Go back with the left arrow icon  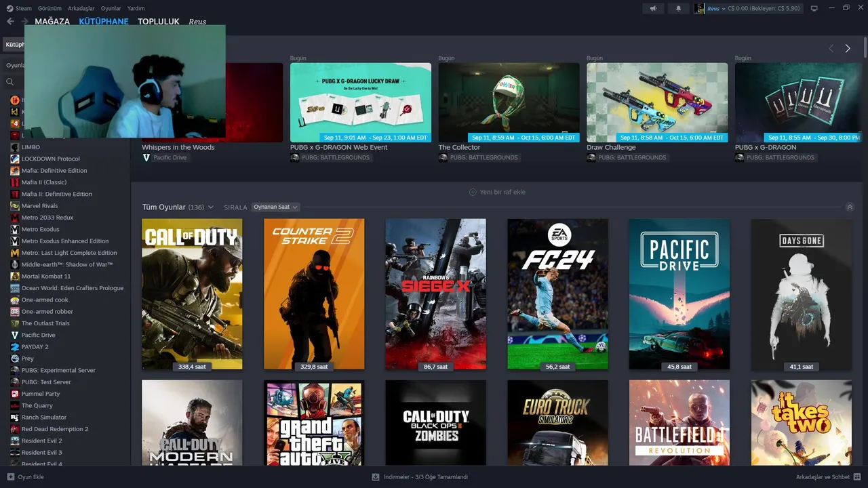10,21
